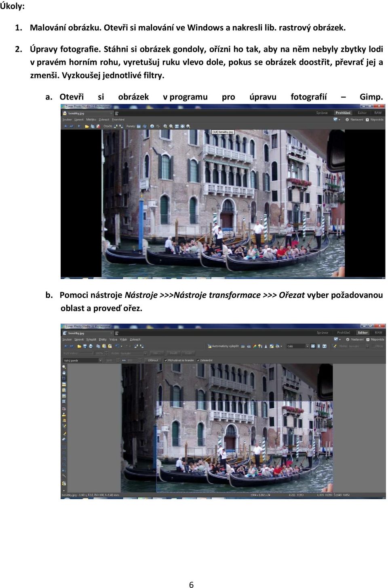Click the rotate left icon after Otočit
The image size is (388, 588).
116,126
